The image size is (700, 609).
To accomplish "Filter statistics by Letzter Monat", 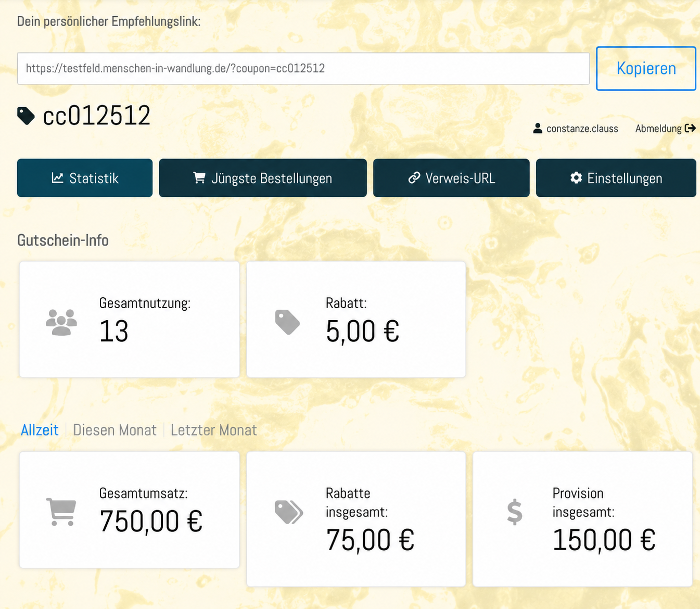I will [x=214, y=430].
